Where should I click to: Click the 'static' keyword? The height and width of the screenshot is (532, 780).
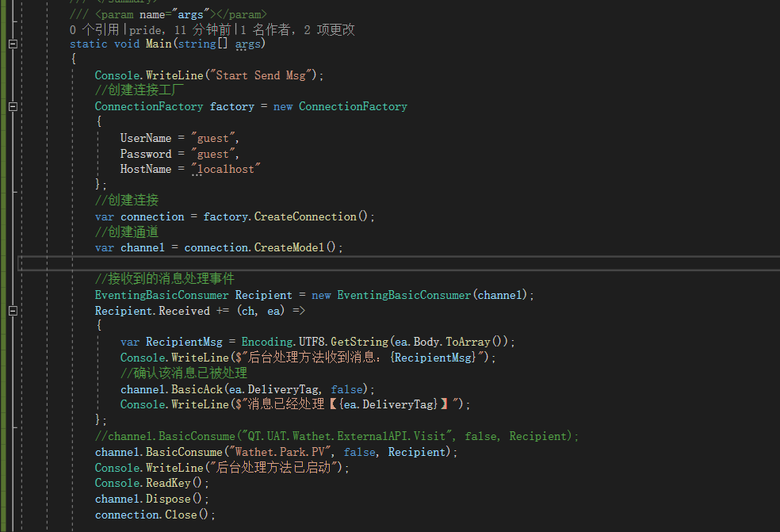pos(89,44)
